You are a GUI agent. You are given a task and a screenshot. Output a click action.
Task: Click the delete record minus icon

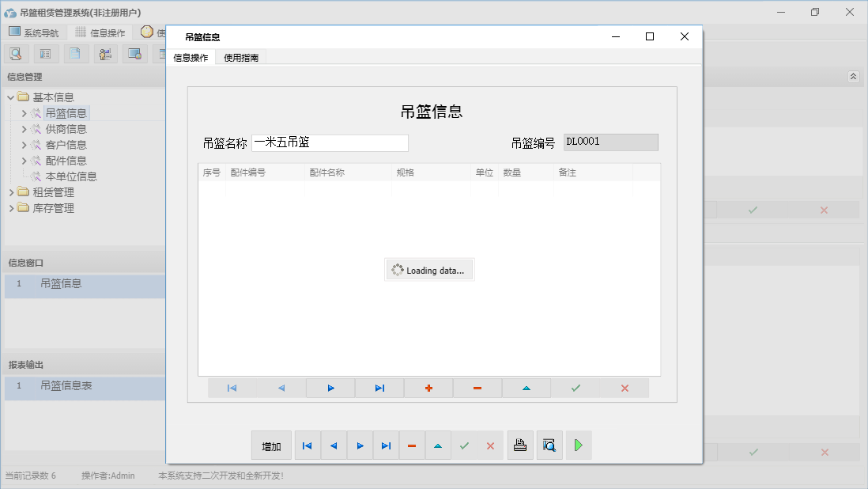[477, 388]
